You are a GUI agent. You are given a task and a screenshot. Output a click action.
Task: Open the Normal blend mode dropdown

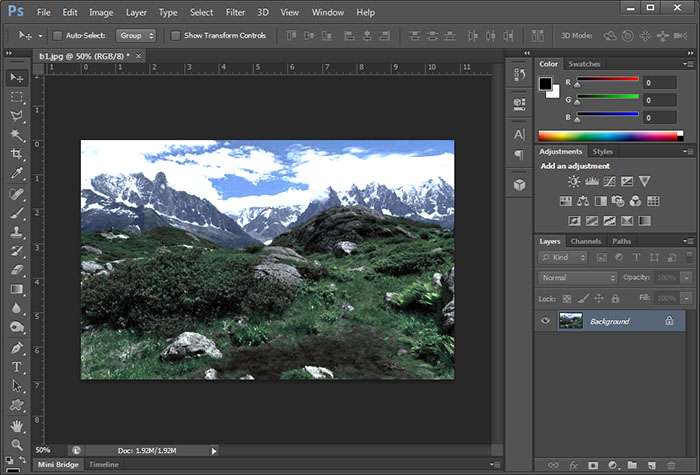[578, 277]
